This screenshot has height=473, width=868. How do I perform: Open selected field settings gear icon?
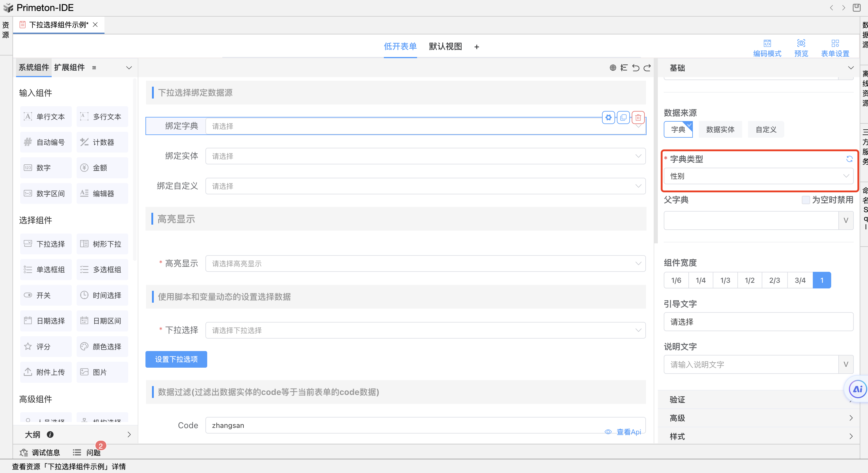click(608, 118)
